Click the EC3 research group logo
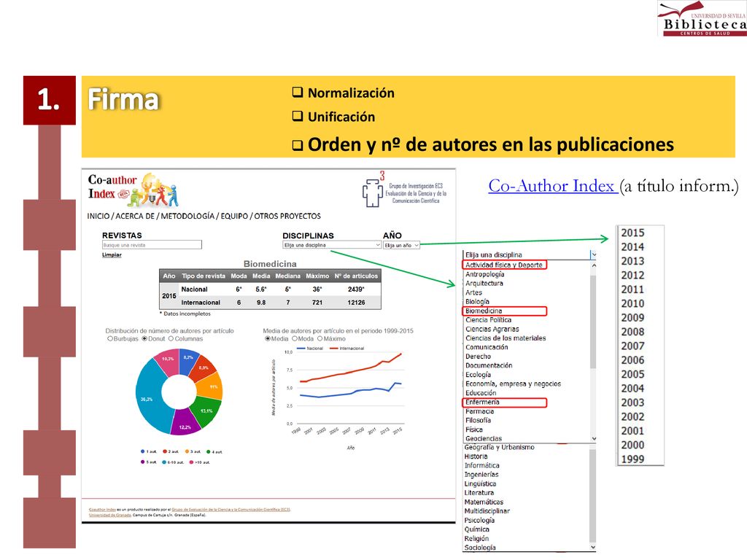Viewport: 747px width, 560px height. click(404, 190)
